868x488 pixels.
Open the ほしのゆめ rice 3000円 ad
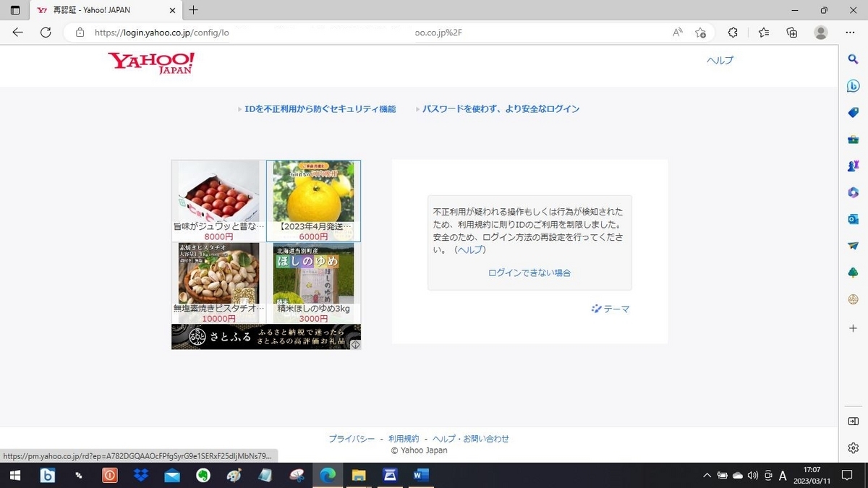tap(313, 283)
